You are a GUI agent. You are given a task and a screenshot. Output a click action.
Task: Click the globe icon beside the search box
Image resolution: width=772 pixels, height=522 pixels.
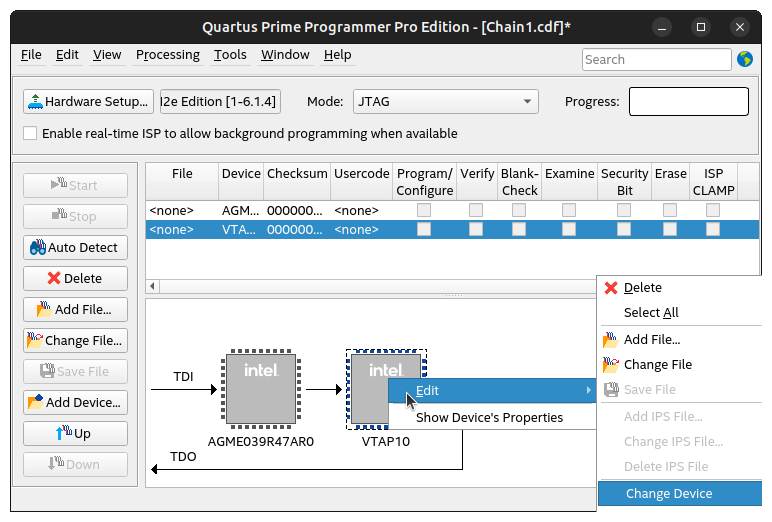(745, 59)
